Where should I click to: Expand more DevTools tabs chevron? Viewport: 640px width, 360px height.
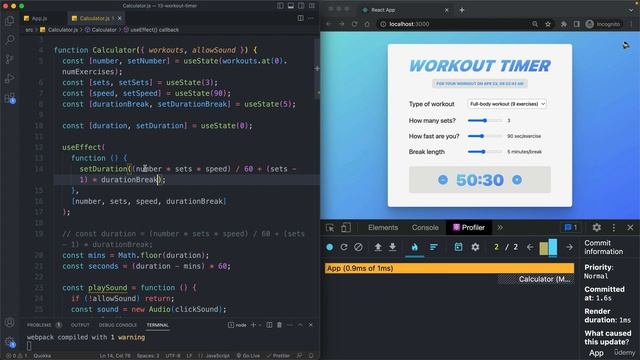coord(500,227)
